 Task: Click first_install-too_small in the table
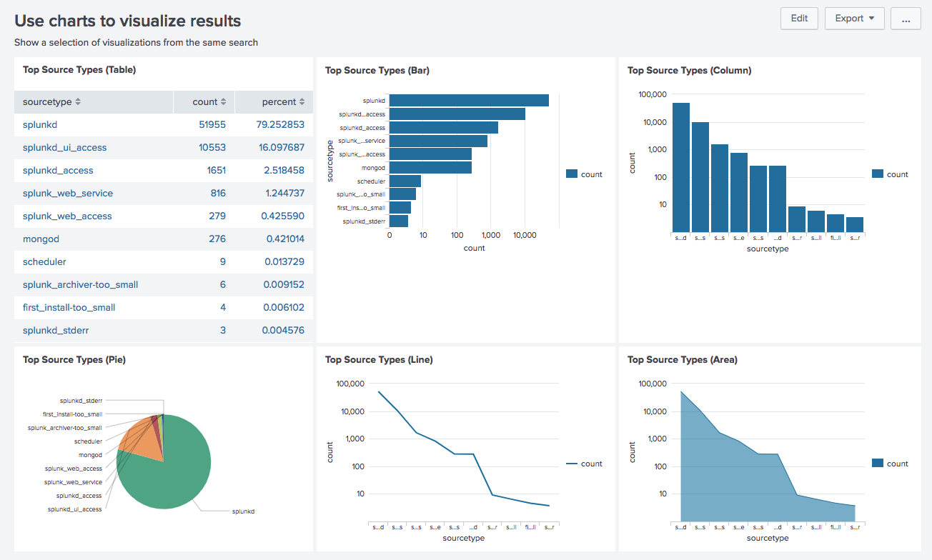(69, 308)
